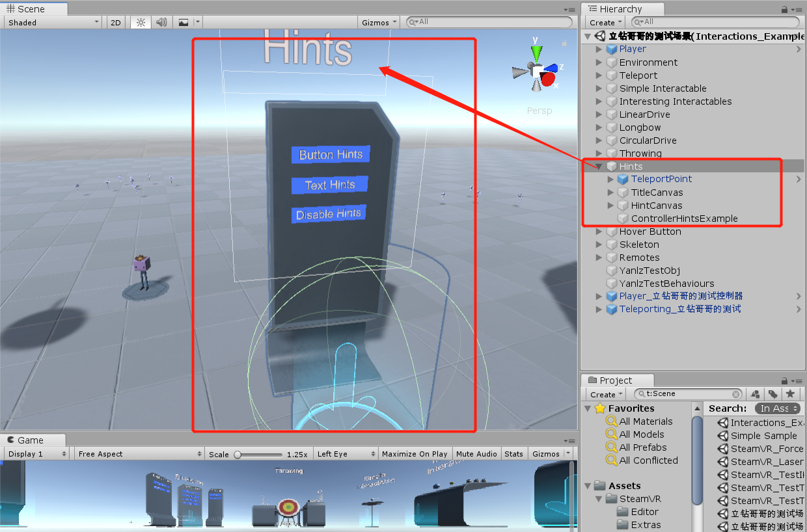Image resolution: width=807 pixels, height=532 pixels.
Task: Toggle 2D mode in the Scene view
Action: (x=115, y=21)
